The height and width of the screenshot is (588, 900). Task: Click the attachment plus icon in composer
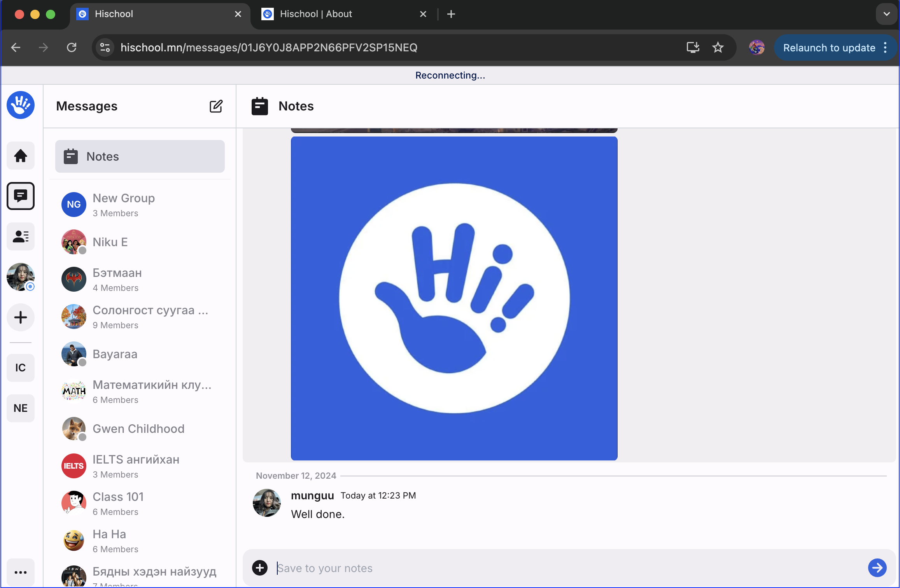point(260,568)
